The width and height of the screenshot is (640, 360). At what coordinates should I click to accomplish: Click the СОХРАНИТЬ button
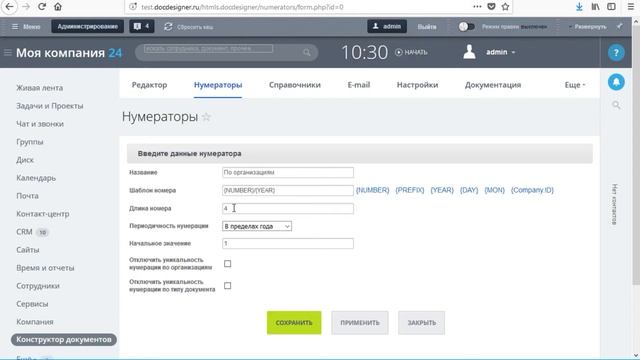click(294, 322)
